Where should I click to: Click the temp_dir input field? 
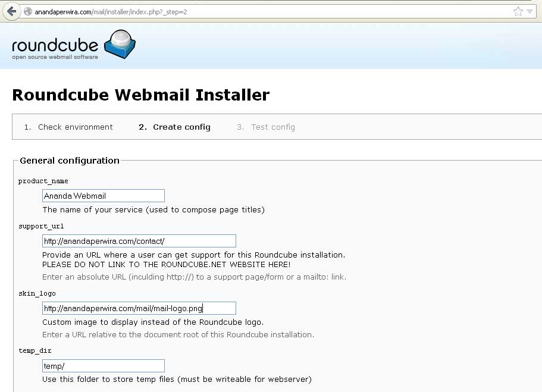click(104, 366)
